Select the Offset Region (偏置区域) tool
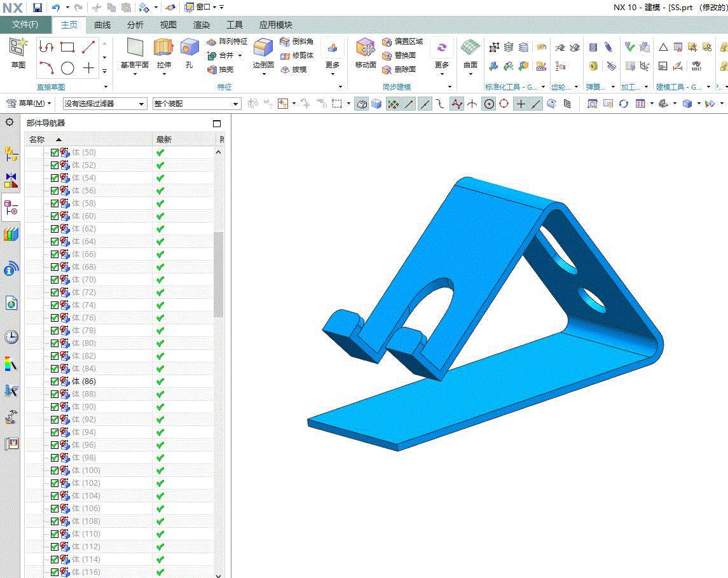Screen dimensions: 728x578 coord(402,41)
